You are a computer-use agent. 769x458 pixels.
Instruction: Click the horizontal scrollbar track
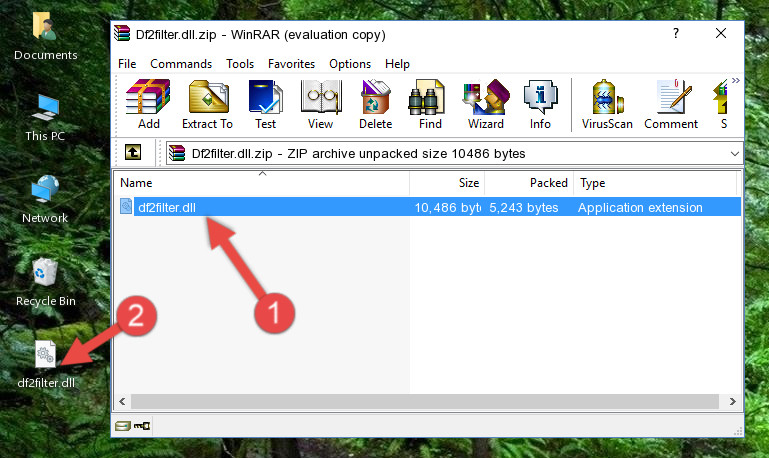[425, 402]
